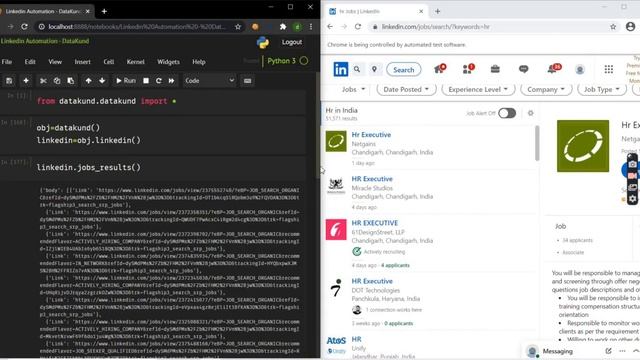The height and width of the screenshot is (360, 640).
Task: Open the Help menu in Jupyter
Action: 199,62
